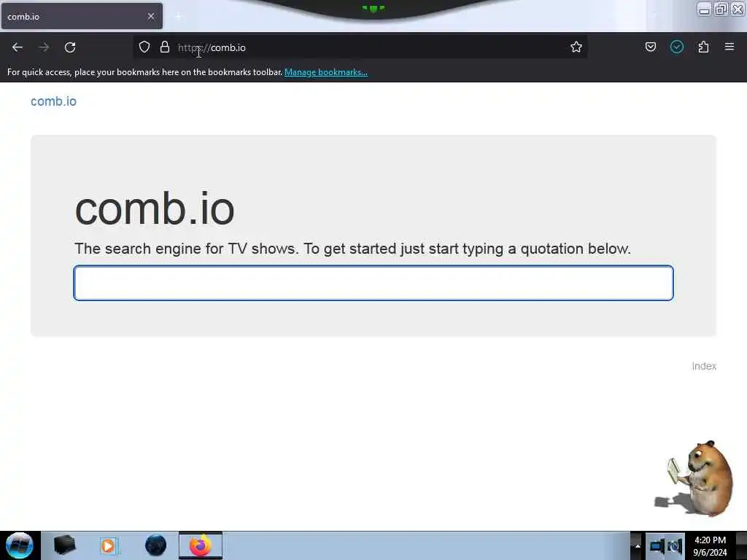Open the Index link

point(704,366)
